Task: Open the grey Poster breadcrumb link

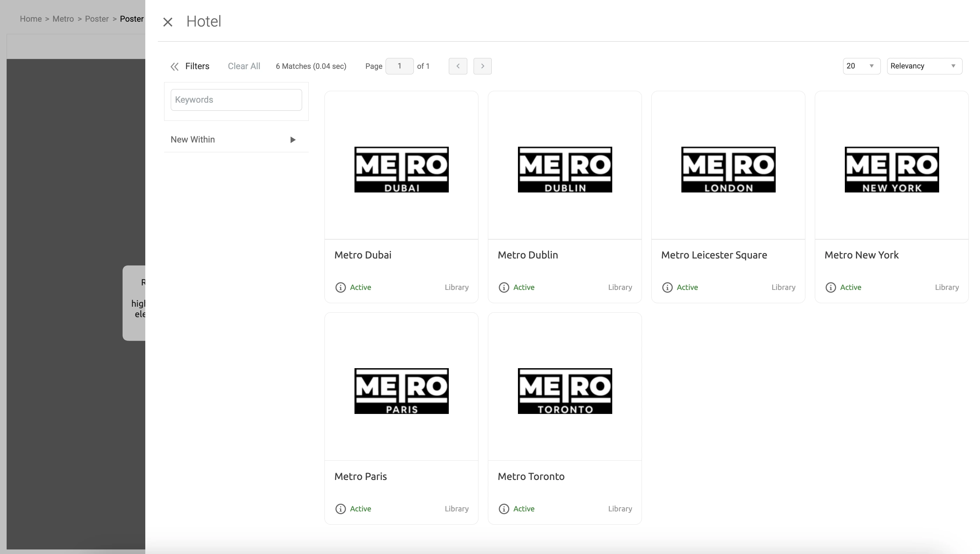Action: click(x=97, y=19)
